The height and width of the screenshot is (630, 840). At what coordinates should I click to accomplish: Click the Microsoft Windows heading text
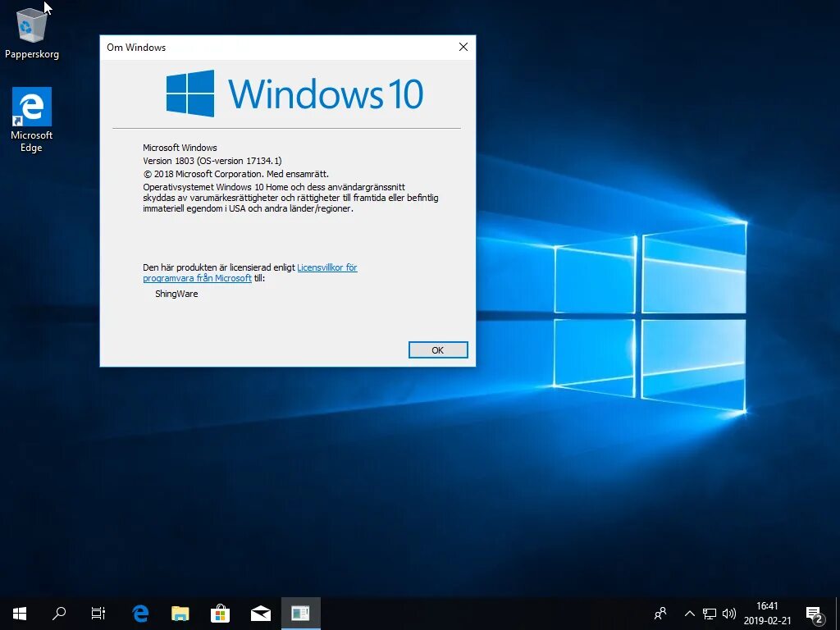pos(180,148)
